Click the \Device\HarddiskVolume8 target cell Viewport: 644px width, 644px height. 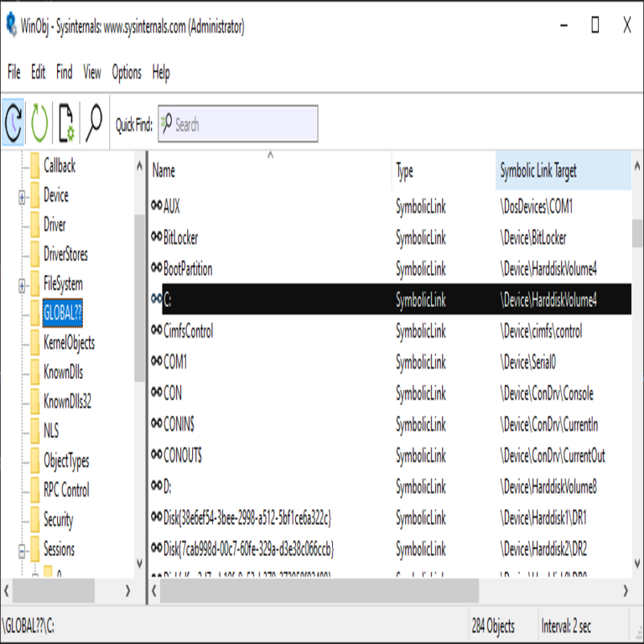(x=548, y=486)
